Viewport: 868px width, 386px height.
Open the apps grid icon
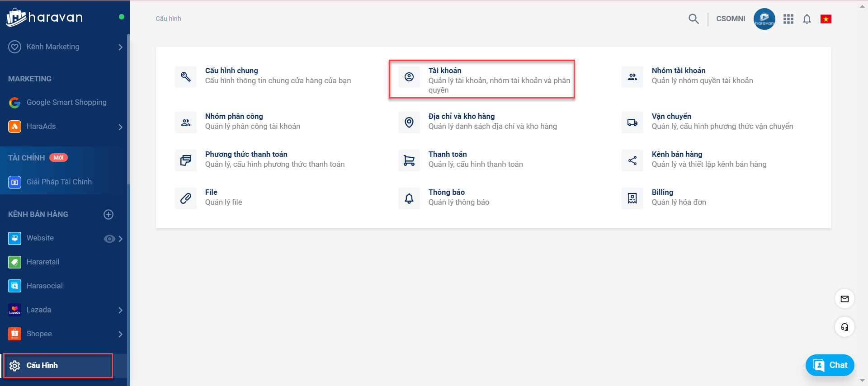(788, 19)
